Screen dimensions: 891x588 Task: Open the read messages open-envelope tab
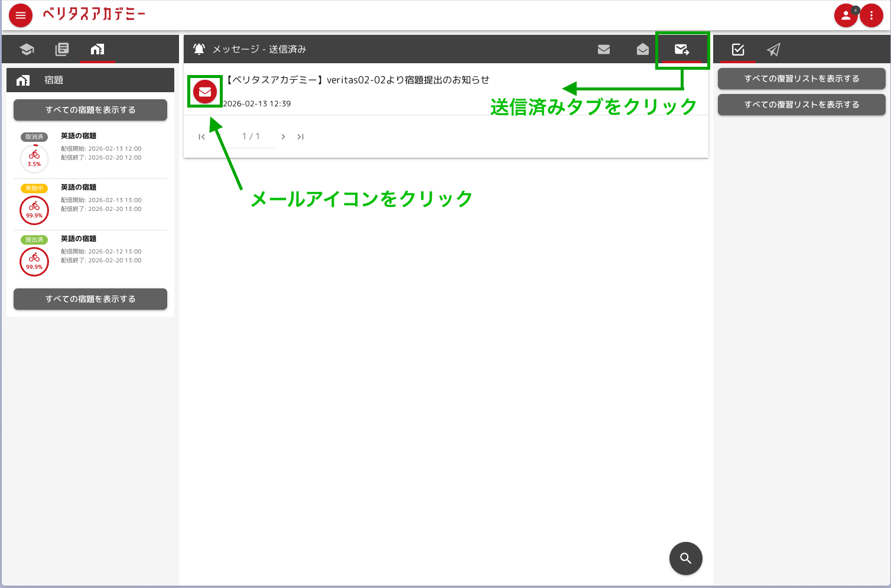[x=643, y=49]
